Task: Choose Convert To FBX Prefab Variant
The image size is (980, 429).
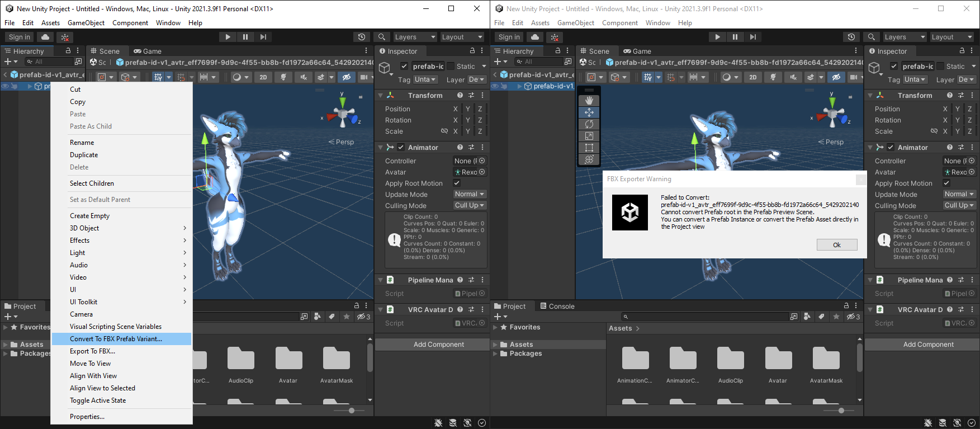Action: [x=121, y=338]
